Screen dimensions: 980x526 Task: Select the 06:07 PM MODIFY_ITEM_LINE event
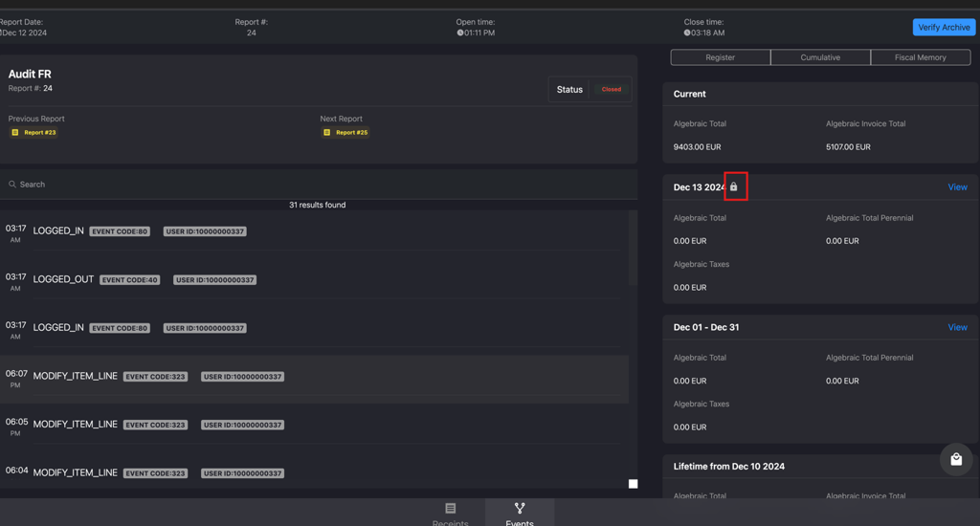[314, 379]
